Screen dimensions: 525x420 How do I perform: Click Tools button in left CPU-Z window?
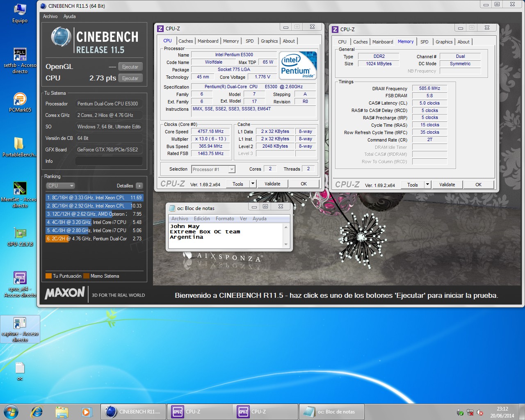pos(238,184)
